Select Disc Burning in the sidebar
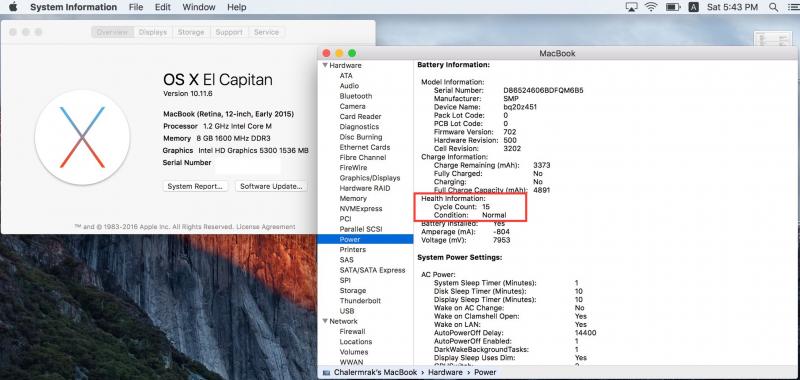800x380 pixels. tap(361, 137)
